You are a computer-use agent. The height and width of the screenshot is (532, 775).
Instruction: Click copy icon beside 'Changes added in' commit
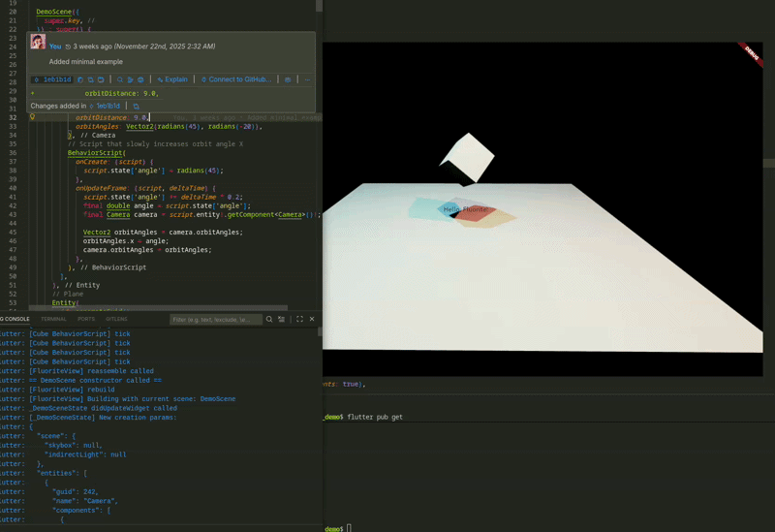[x=137, y=106]
